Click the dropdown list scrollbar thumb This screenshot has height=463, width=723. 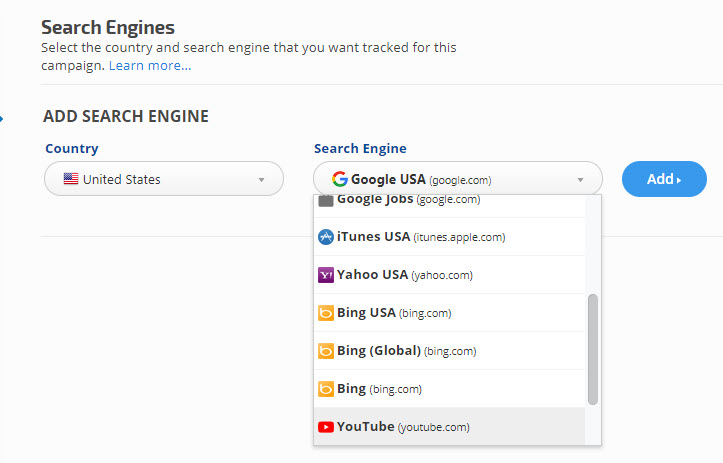pos(593,350)
